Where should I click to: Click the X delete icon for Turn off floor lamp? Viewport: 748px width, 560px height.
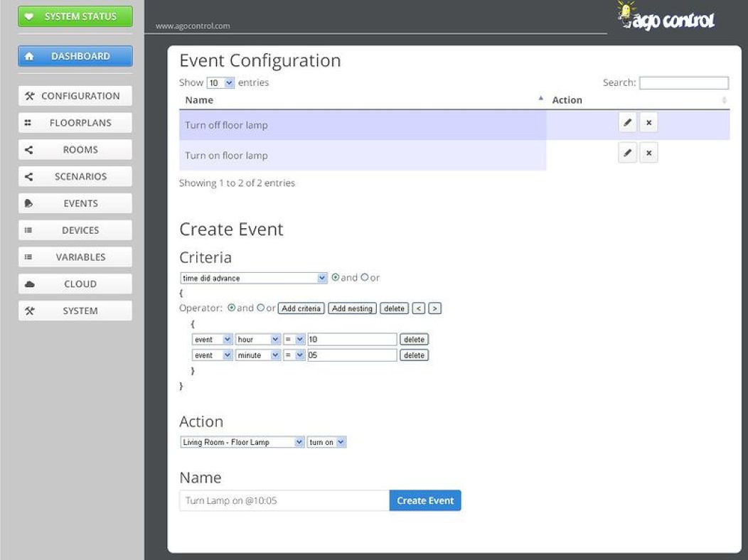point(648,123)
